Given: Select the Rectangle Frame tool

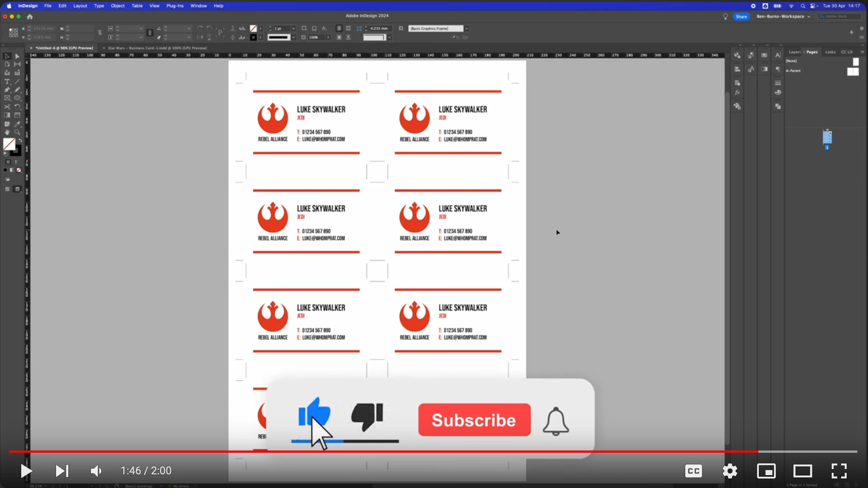Looking at the screenshot, I should coord(7,98).
